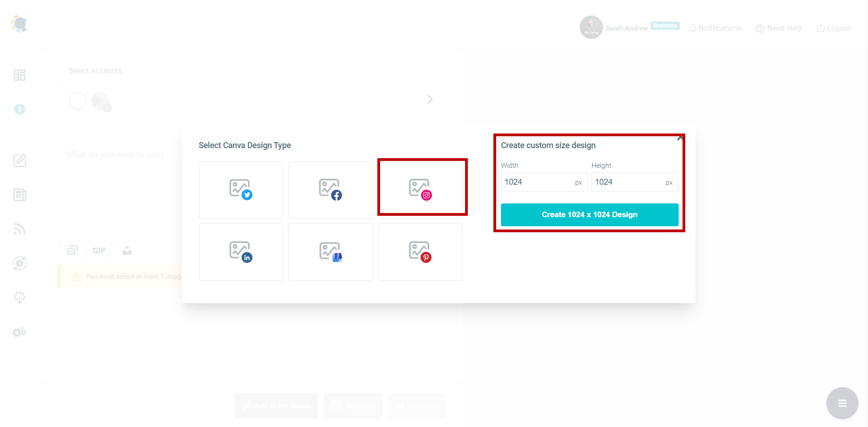Open the compose pencil icon in sidebar
This screenshot has width=868, height=427.
[x=19, y=161]
